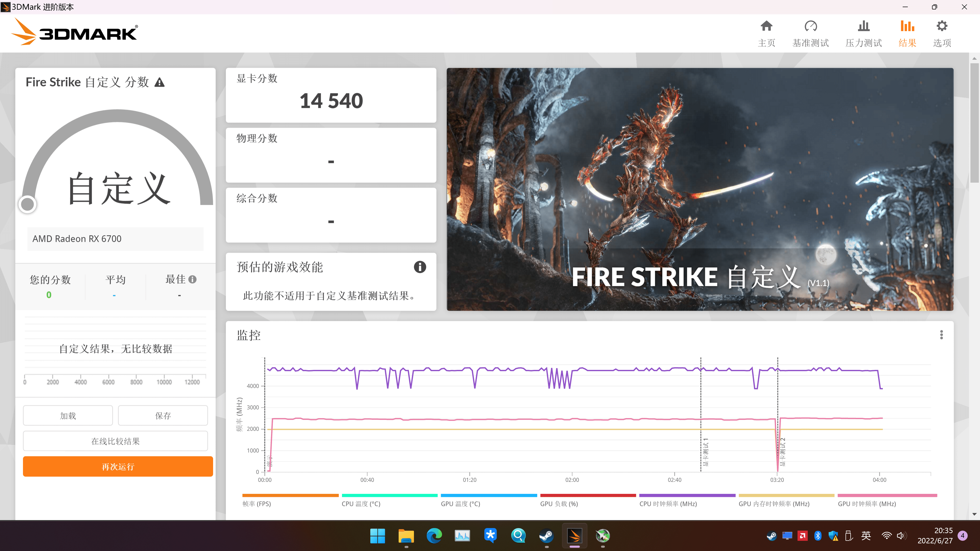980x551 pixels.
Task: Click the info icon on 预估的游戏效能 panel
Action: [420, 267]
